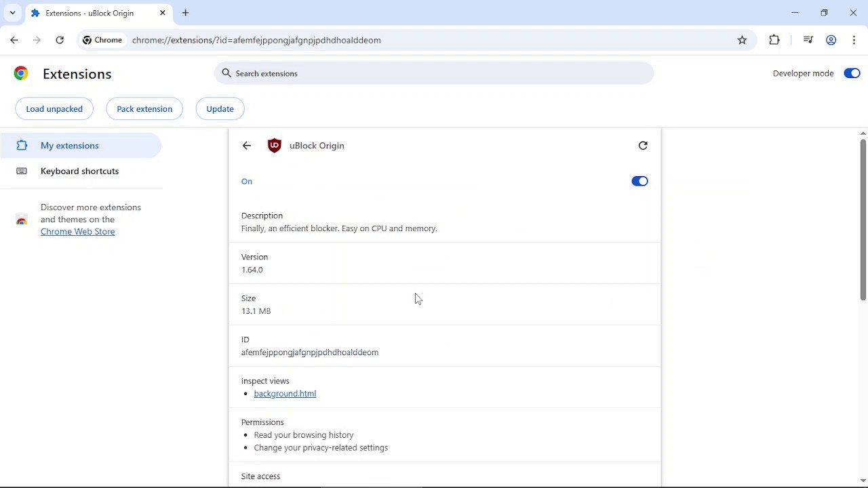Open the Chrome profile avatar menu

(x=831, y=40)
